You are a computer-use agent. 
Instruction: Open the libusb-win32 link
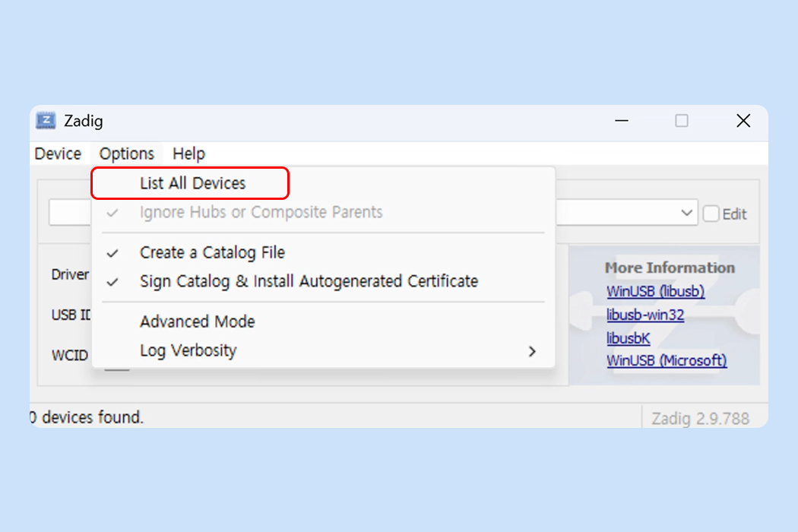click(645, 315)
